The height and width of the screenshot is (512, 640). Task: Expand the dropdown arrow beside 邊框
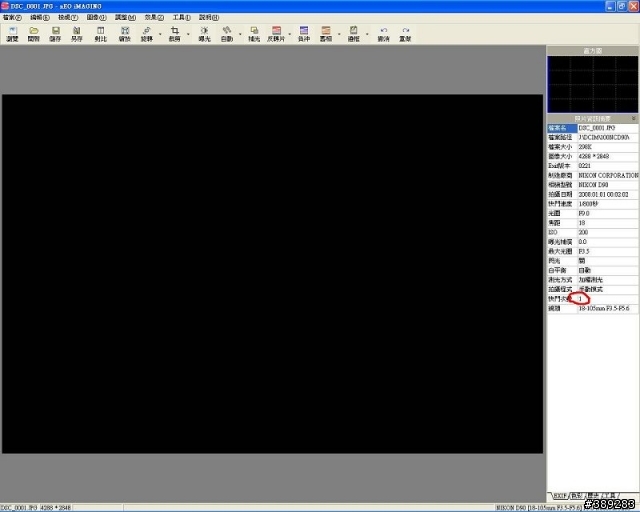367,34
